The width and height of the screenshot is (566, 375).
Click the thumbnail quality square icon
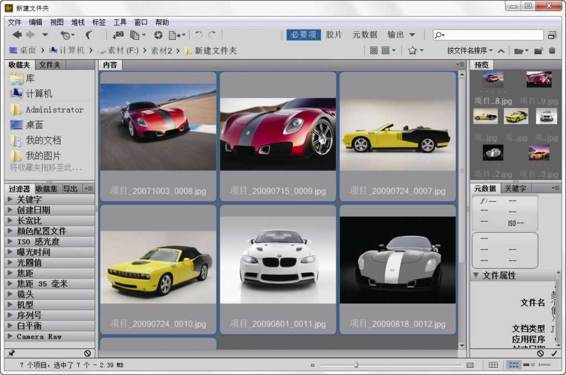click(374, 51)
